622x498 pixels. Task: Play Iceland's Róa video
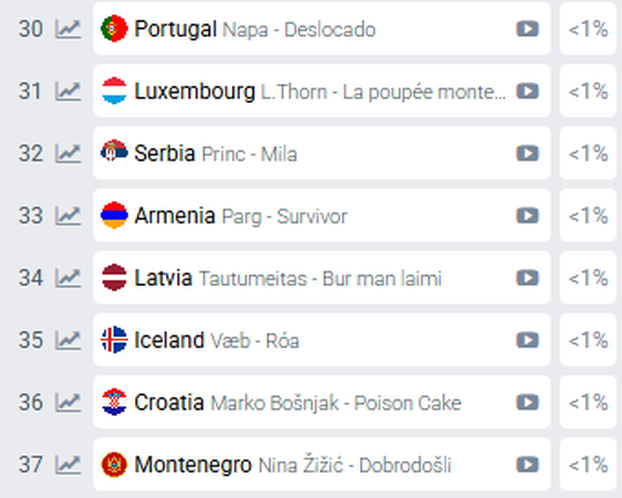click(527, 340)
